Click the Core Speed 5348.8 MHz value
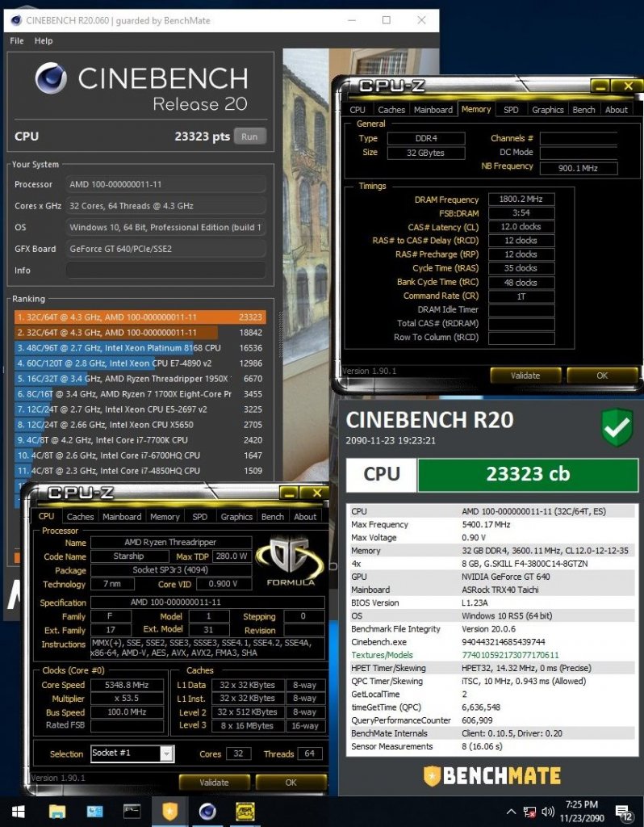 [x=127, y=685]
